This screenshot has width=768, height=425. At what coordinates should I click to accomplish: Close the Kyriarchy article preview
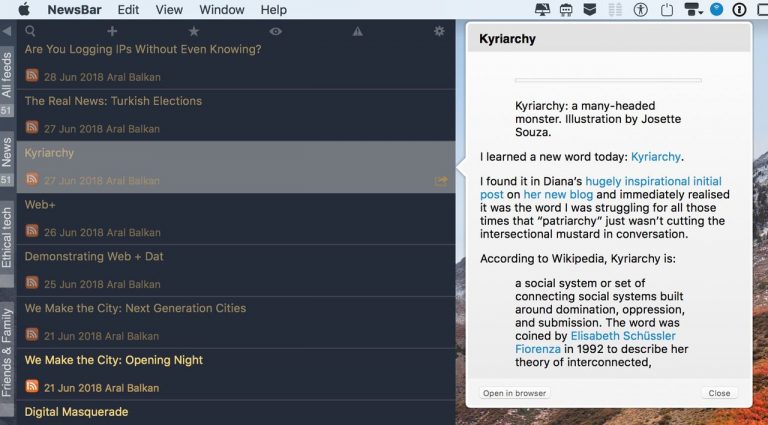coord(719,393)
